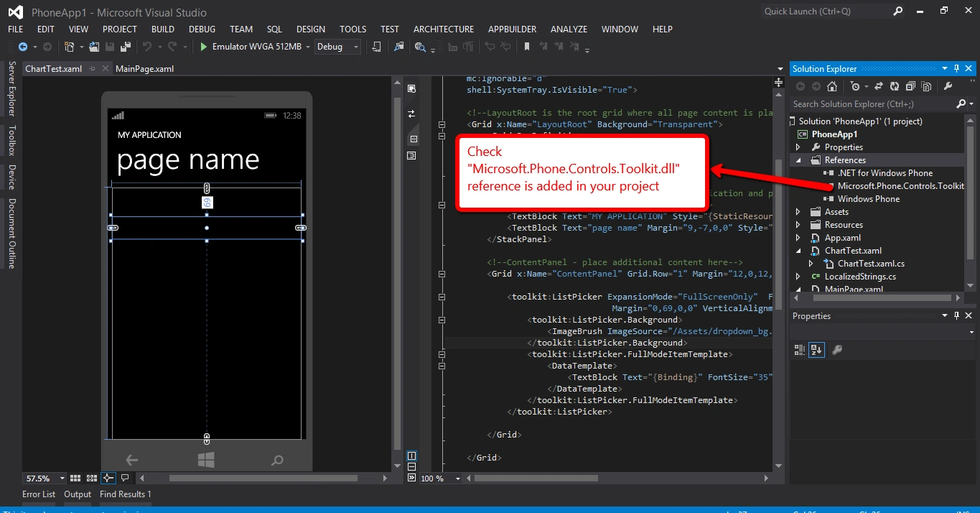Refresh the Solution Explorer with refresh icon
This screenshot has width=980, height=513.
(x=895, y=86)
